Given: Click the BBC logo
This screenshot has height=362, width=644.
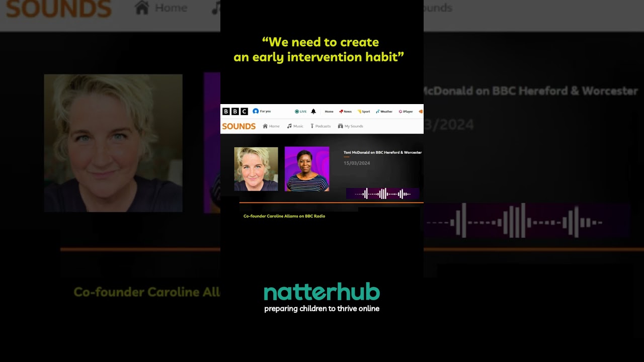Looking at the screenshot, I should click(x=235, y=111).
